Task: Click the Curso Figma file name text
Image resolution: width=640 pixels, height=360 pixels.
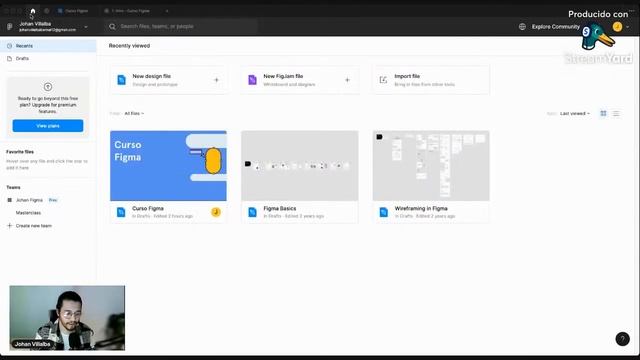Action: 148,208
